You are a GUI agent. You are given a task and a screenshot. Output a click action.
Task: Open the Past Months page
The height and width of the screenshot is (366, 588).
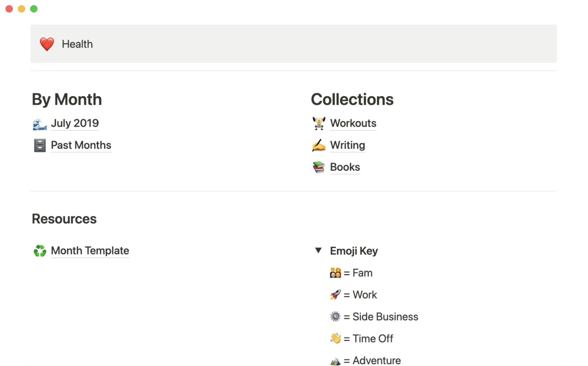[81, 145]
